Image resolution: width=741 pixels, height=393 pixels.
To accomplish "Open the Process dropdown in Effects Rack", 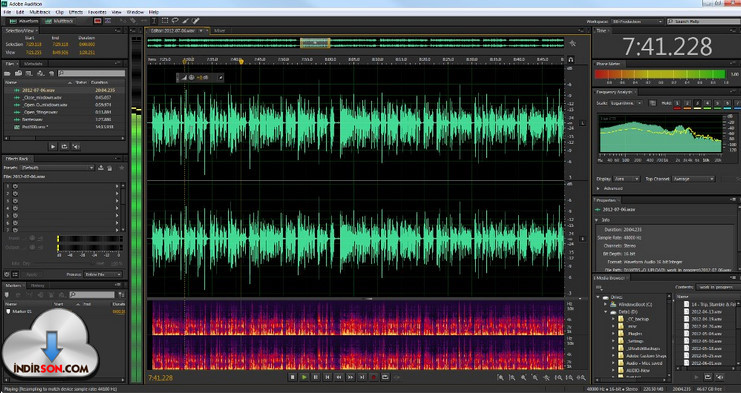I will 103,274.
